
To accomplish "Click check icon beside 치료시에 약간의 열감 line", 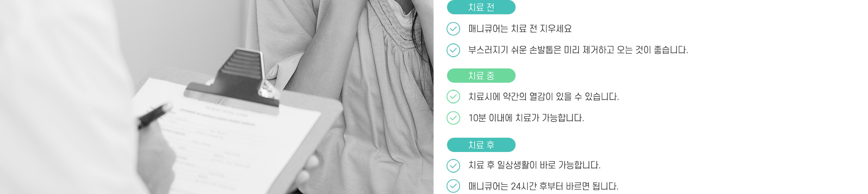I will coord(453,97).
